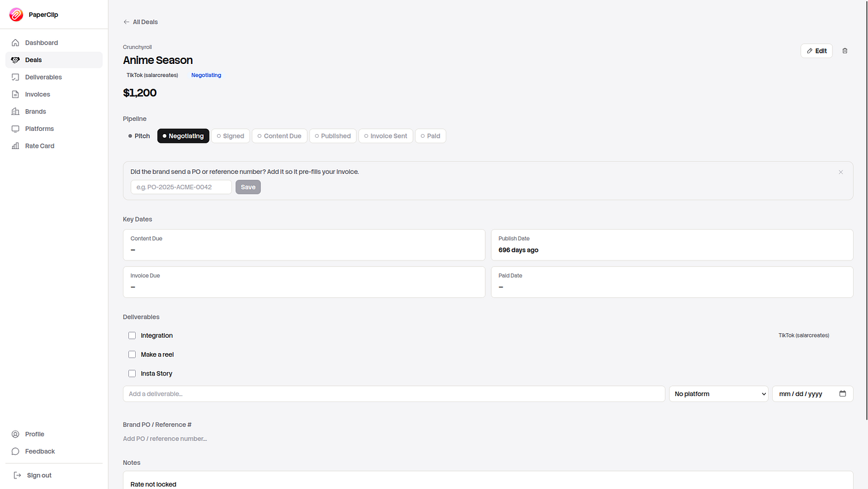This screenshot has height=489, width=868.
Task: Click the Deals handshake icon in sidebar
Action: click(x=15, y=60)
